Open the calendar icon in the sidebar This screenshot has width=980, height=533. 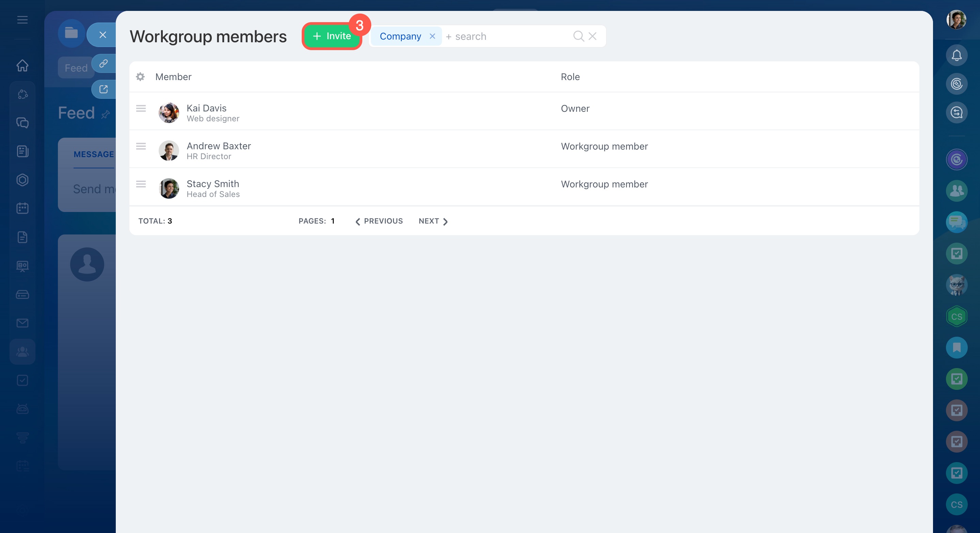point(22,208)
